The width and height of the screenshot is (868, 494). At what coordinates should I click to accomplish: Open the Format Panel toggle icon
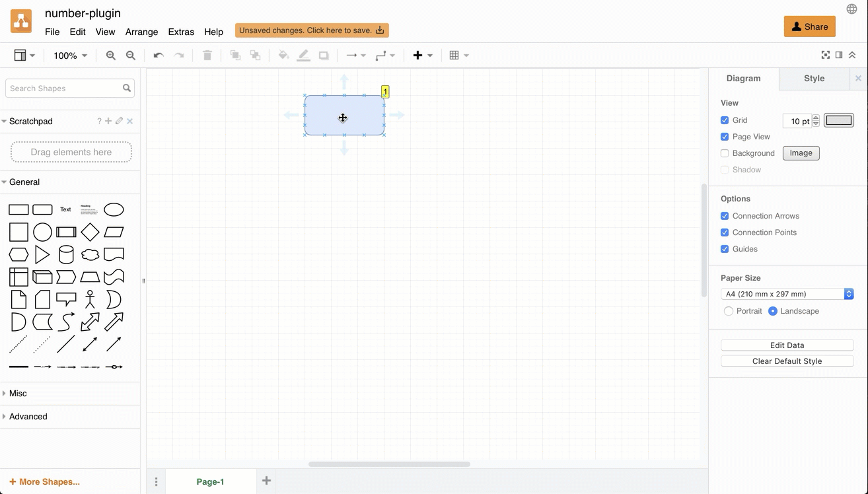(x=839, y=55)
